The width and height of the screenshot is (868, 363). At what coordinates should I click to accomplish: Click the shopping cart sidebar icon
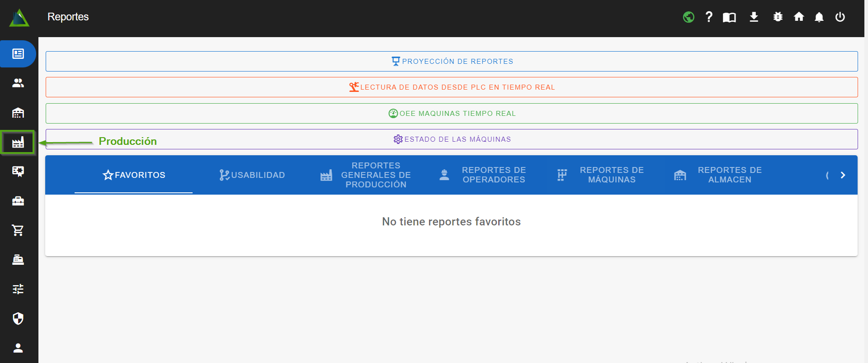pyautogui.click(x=18, y=230)
